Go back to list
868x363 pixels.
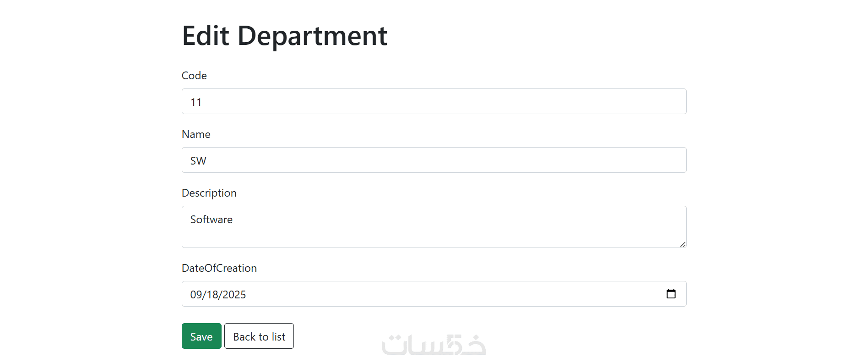tap(259, 336)
